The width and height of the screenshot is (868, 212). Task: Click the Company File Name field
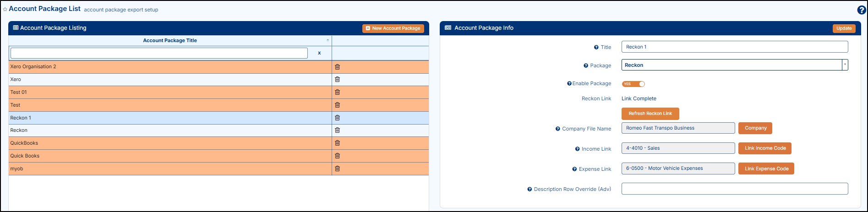tap(678, 128)
